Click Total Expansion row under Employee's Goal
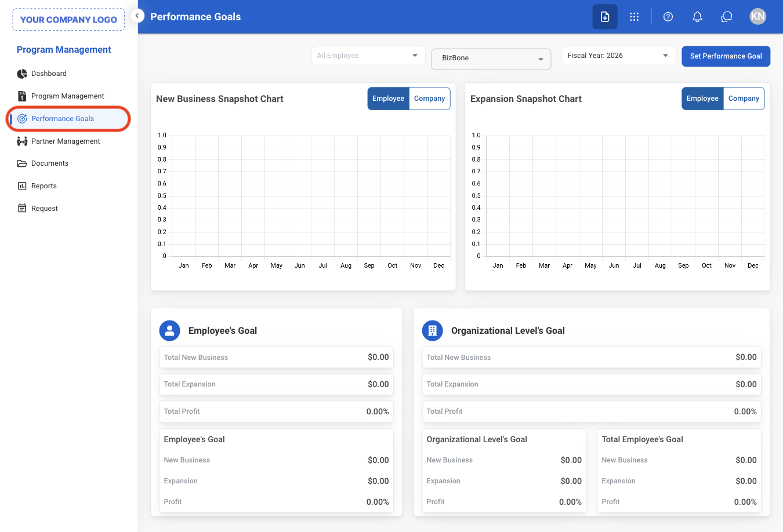 click(x=277, y=384)
